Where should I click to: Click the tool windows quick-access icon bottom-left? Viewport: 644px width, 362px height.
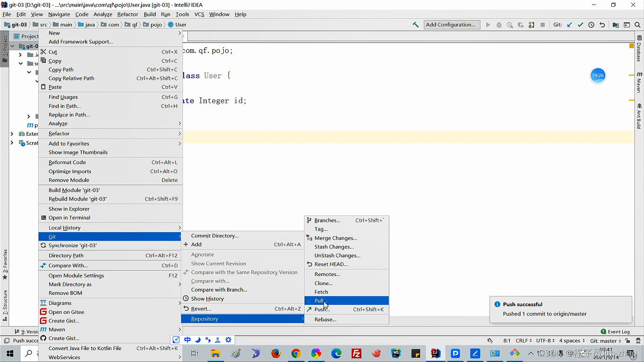coord(7,341)
